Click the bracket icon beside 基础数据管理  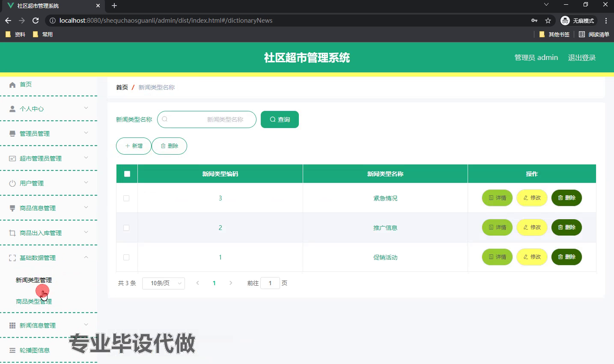(12, 258)
